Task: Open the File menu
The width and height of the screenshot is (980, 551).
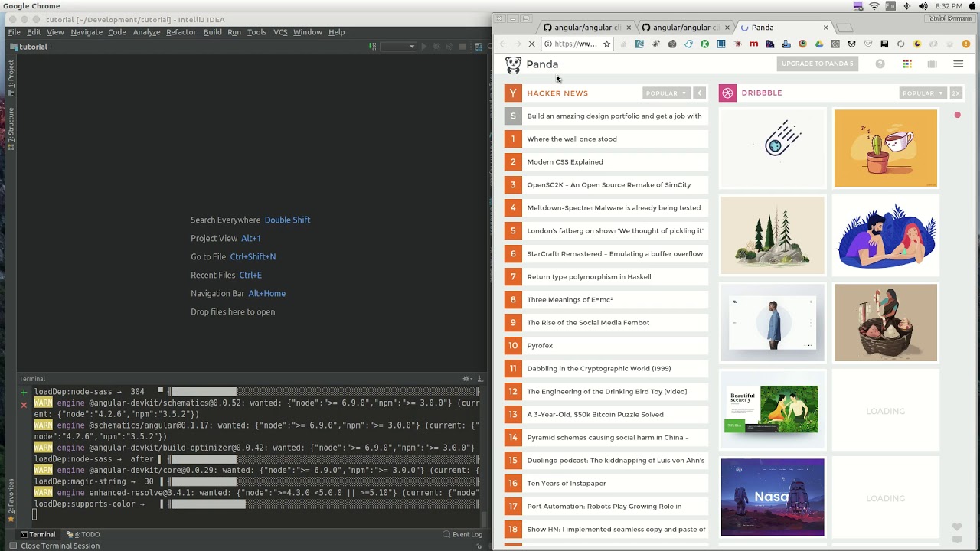Action: pyautogui.click(x=14, y=32)
